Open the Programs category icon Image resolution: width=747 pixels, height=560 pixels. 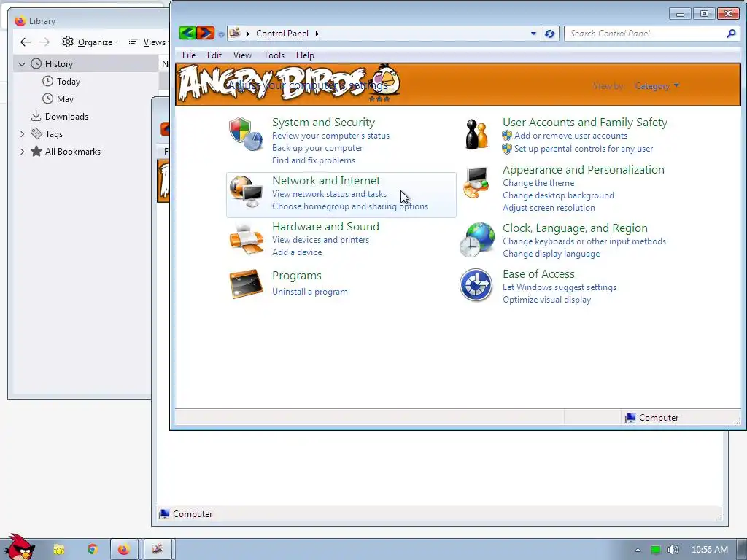246,284
